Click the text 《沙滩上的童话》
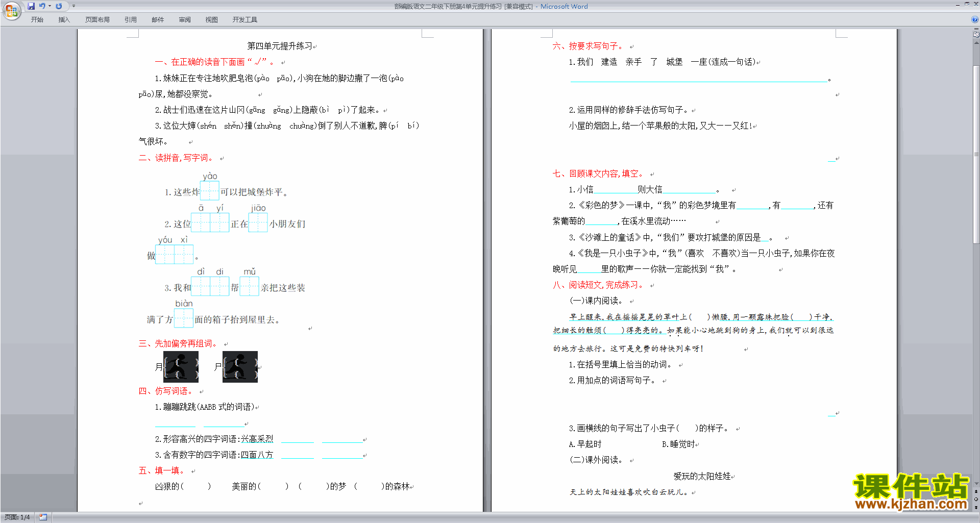Image resolution: width=980 pixels, height=523 pixels. click(x=609, y=237)
